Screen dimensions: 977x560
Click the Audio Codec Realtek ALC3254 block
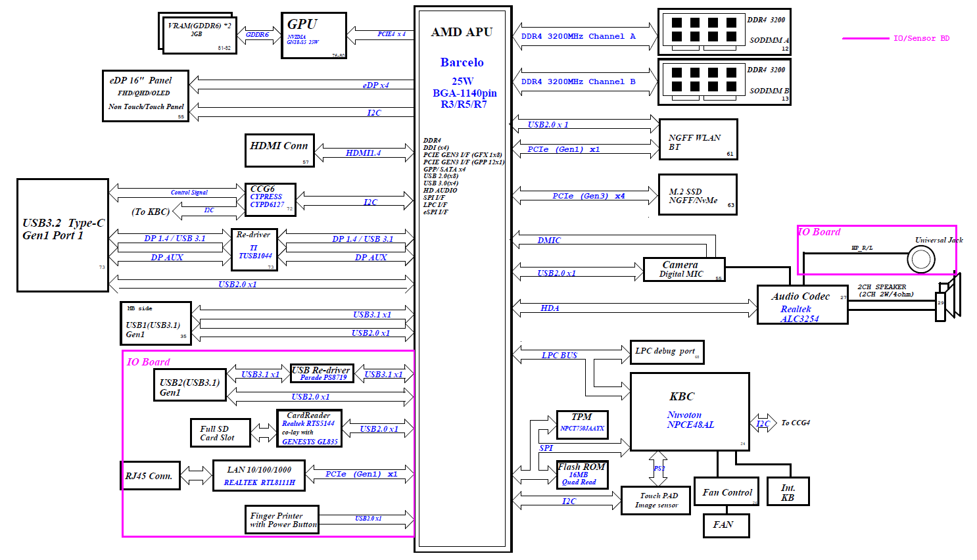tap(802, 305)
